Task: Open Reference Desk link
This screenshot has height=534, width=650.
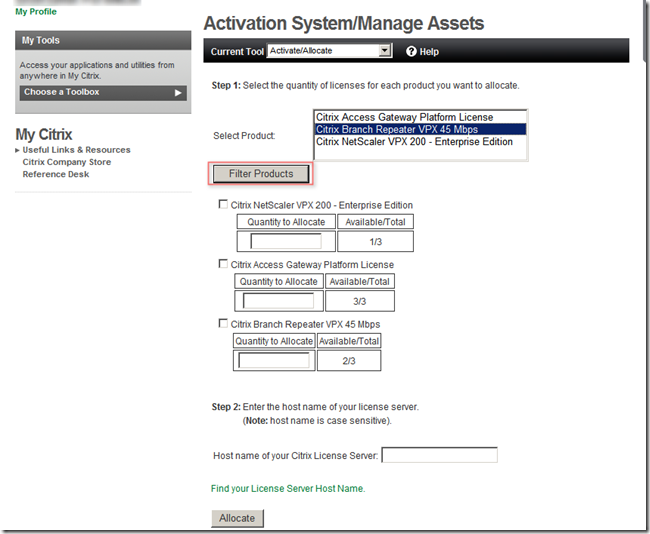Action: click(x=56, y=175)
